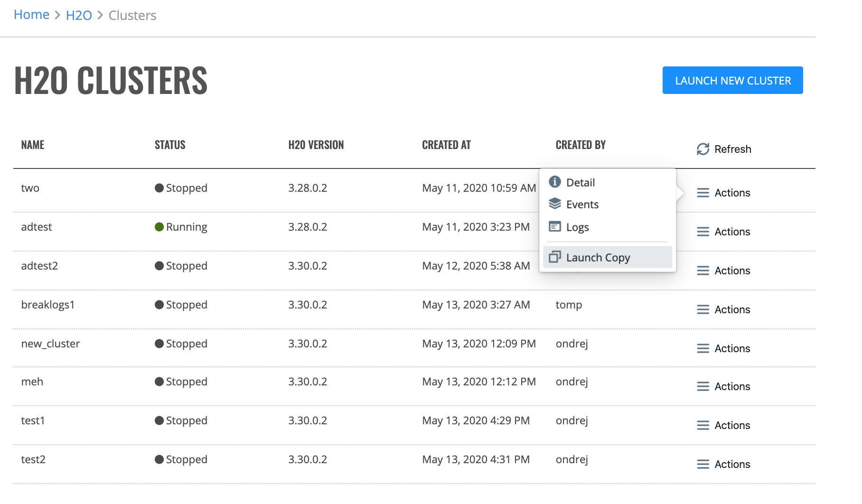
Task: Click the Launch Copy duplicate icon
Action: pyautogui.click(x=554, y=257)
